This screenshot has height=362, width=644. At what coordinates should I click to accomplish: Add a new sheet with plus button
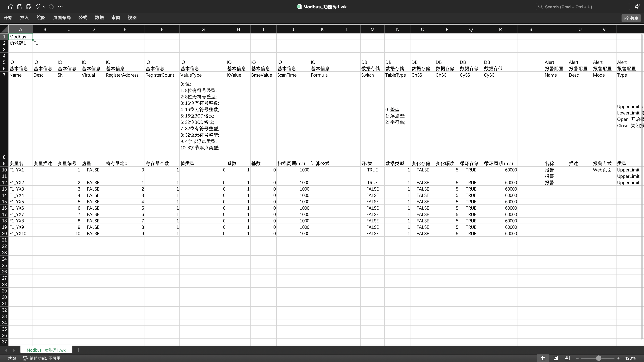(x=79, y=350)
